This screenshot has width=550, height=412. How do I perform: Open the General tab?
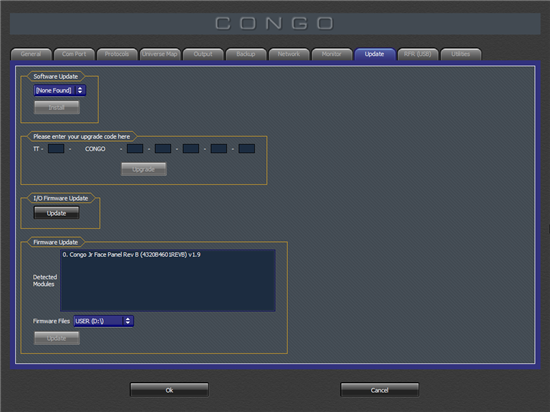pos(31,54)
